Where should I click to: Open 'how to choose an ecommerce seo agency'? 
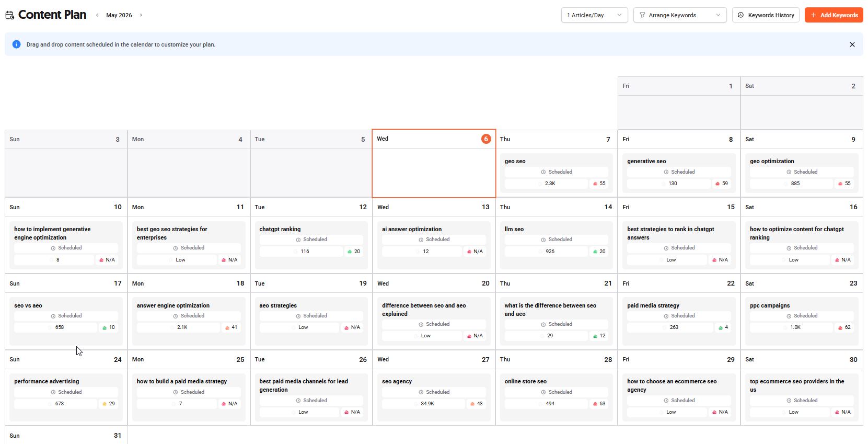pyautogui.click(x=679, y=397)
